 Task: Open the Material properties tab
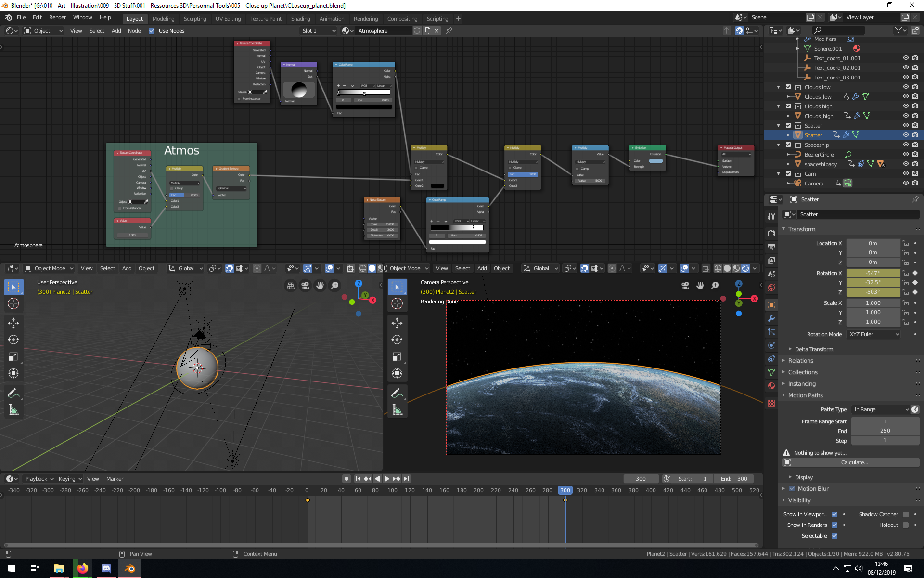(x=771, y=386)
